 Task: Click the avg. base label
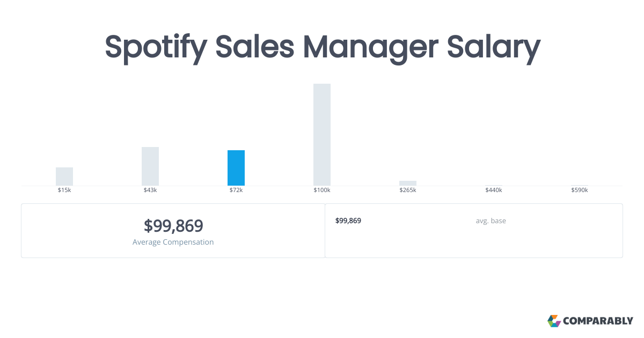pyautogui.click(x=491, y=221)
